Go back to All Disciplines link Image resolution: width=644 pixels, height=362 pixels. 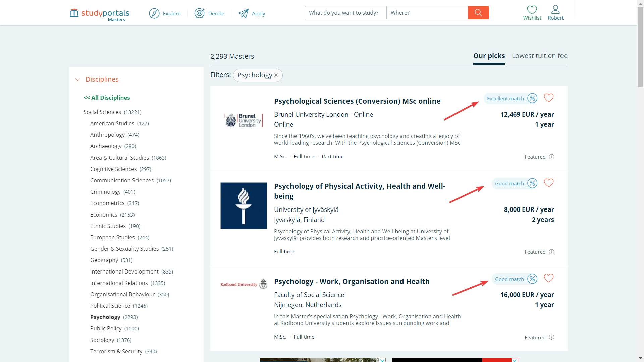pyautogui.click(x=107, y=98)
